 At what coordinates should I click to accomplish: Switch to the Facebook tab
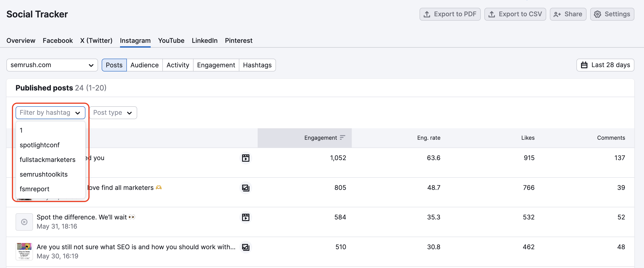tap(58, 41)
